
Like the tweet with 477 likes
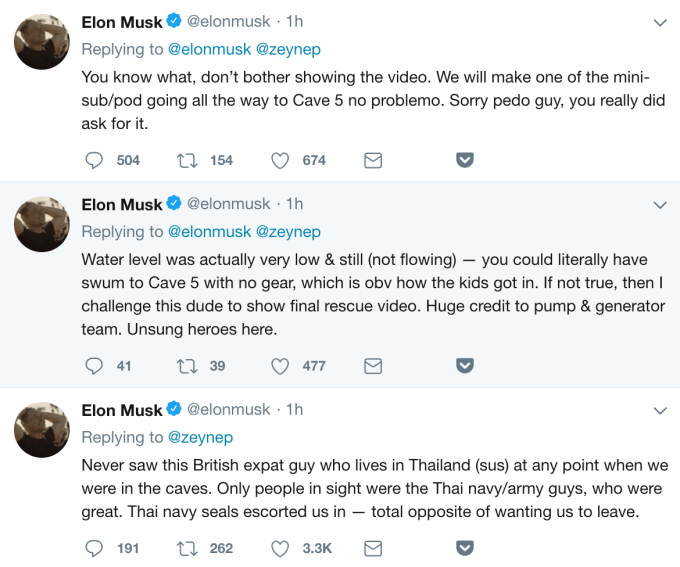(281, 365)
